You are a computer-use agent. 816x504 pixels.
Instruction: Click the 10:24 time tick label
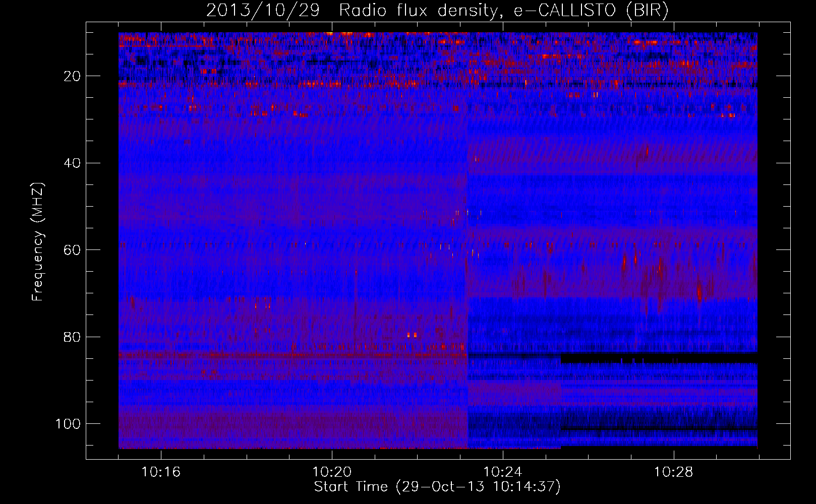tap(503, 472)
